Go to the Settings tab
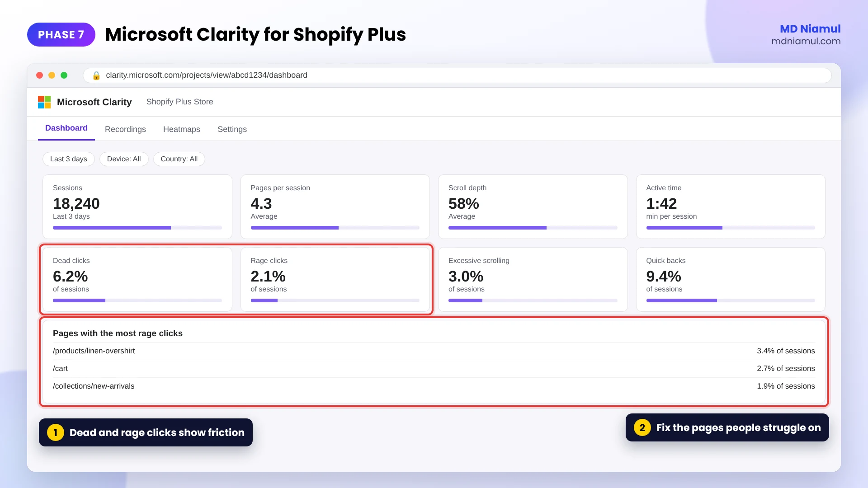868x488 pixels. point(232,129)
